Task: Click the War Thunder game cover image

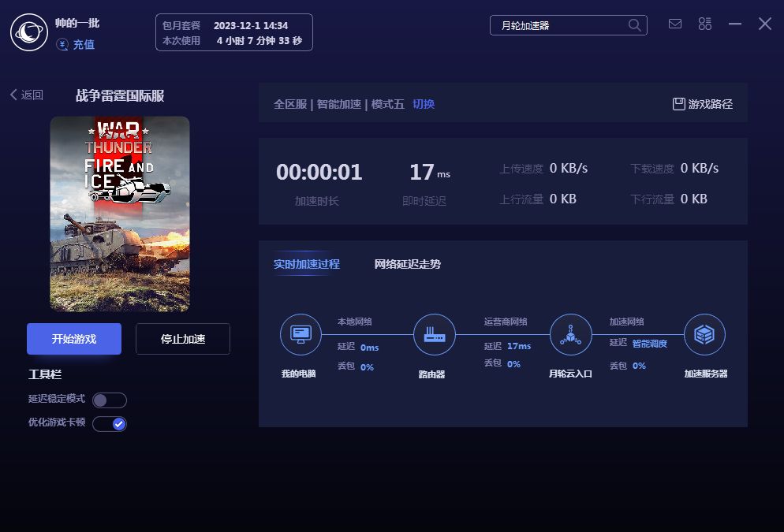Action: point(120,214)
